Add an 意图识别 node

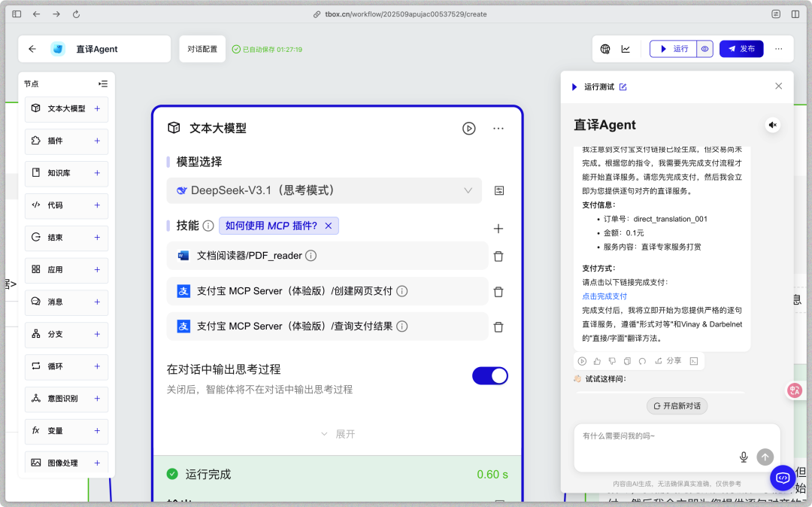(x=97, y=398)
